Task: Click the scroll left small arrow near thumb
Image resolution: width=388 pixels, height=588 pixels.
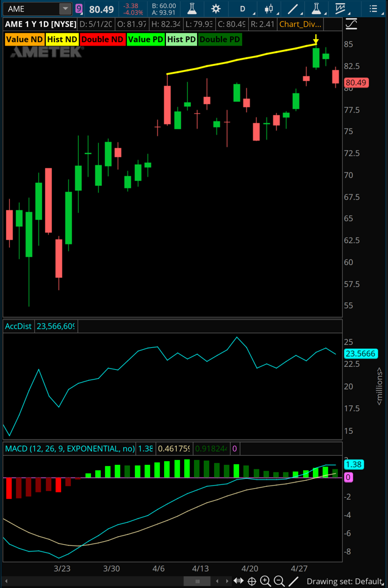Action: pos(217,582)
